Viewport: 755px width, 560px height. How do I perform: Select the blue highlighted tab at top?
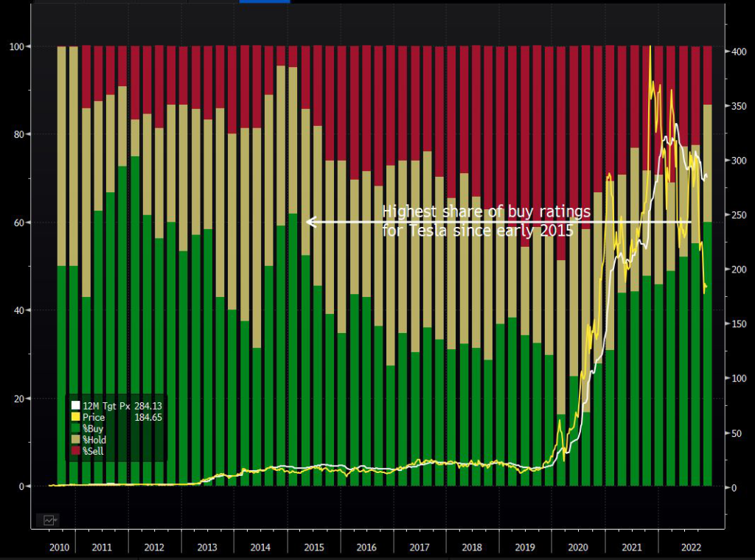tap(265, 1)
